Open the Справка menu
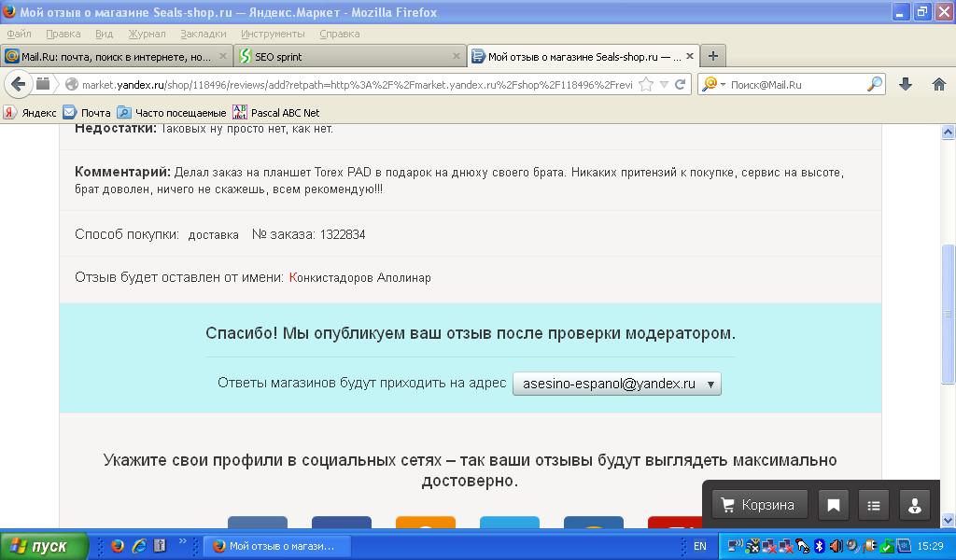This screenshot has height=560, width=956. (340, 34)
